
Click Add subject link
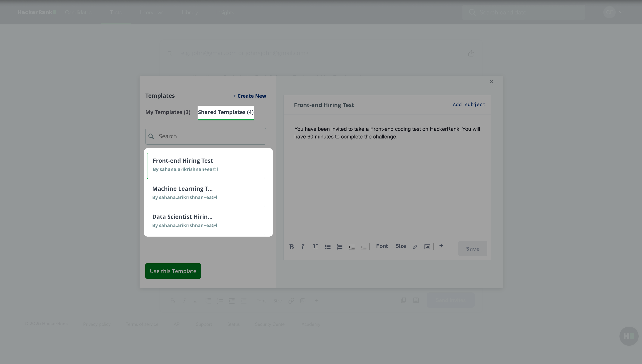click(469, 104)
